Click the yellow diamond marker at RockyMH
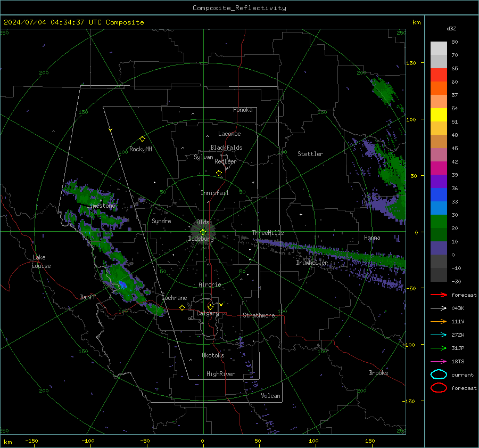 (142, 139)
